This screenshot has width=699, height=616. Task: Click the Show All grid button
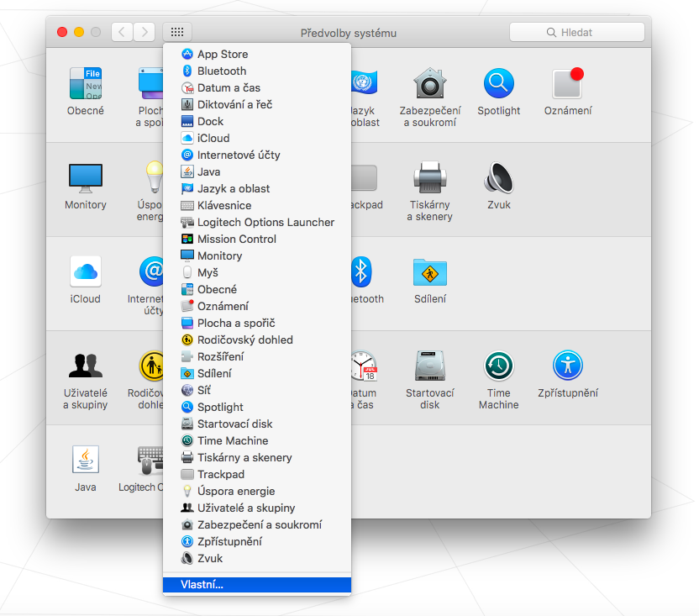point(177,32)
